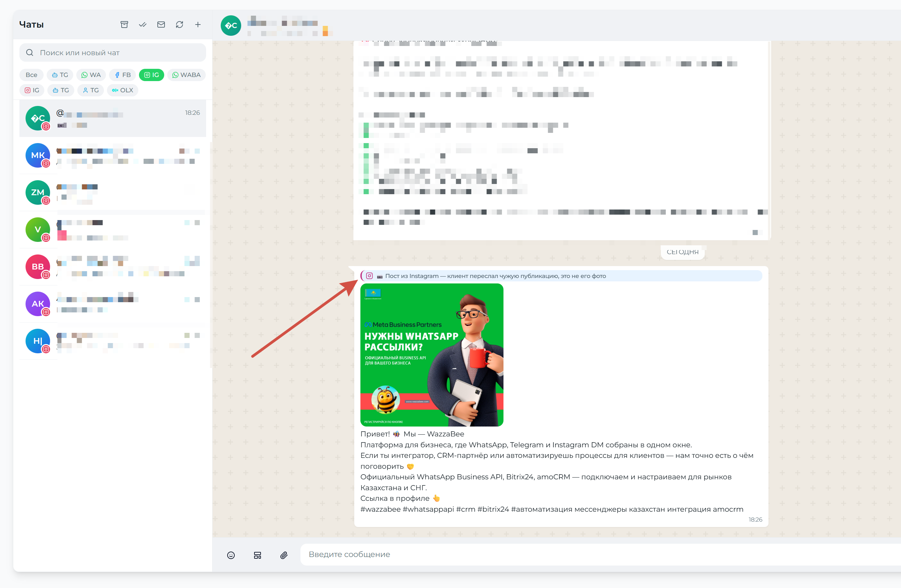
Task: Click the 'Введите сообщение' message input
Action: (x=601, y=555)
